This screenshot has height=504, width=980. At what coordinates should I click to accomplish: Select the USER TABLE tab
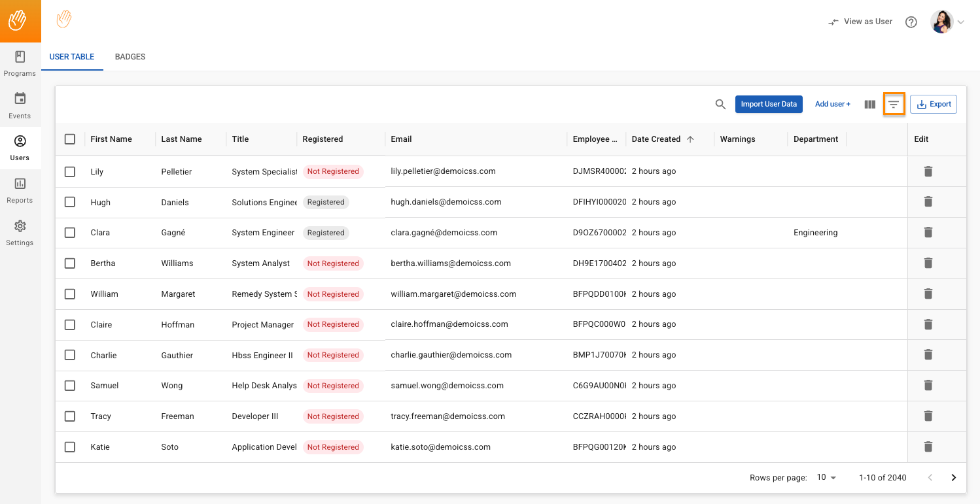[72, 57]
